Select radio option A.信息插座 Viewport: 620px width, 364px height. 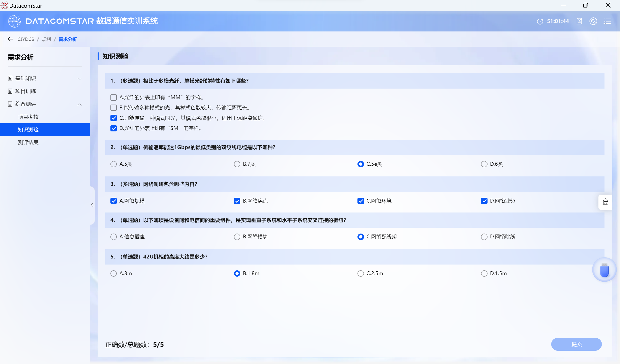click(113, 237)
